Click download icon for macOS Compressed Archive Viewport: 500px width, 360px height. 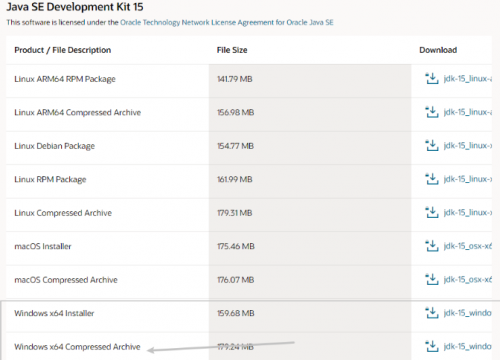432,279
